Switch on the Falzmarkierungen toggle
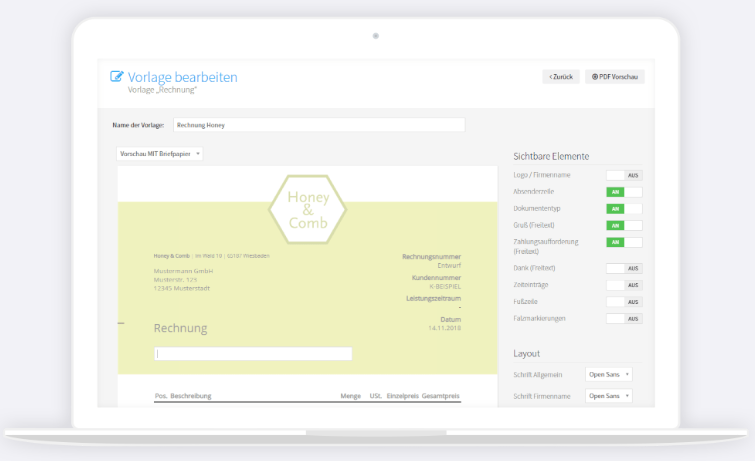The width and height of the screenshot is (755, 461). point(624,318)
